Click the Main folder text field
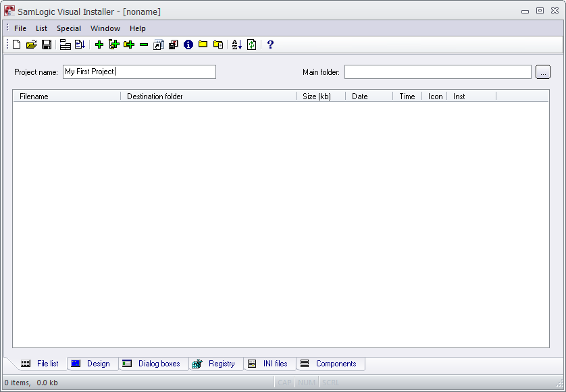Viewport: 566px width, 392px height. coord(438,72)
